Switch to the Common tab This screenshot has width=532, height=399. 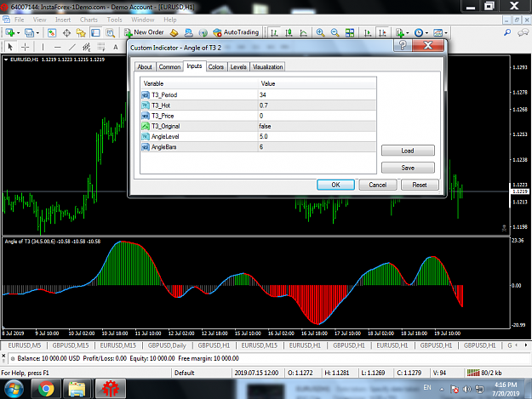point(169,66)
